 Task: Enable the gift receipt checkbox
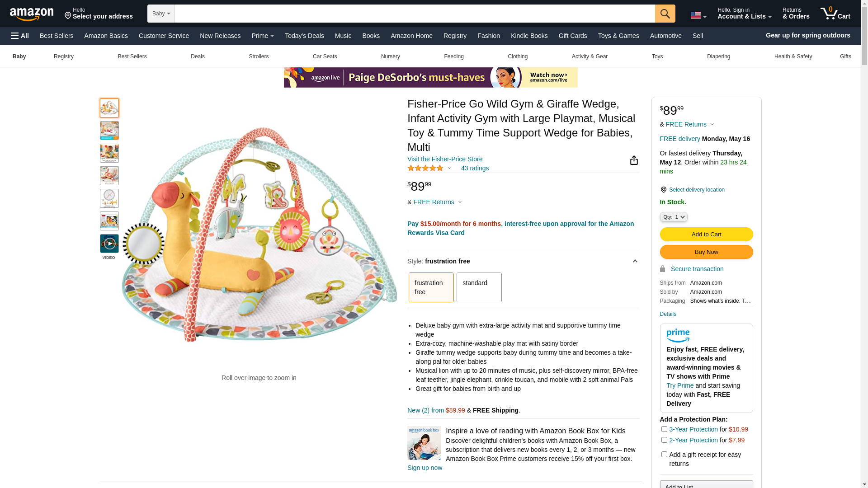664,454
